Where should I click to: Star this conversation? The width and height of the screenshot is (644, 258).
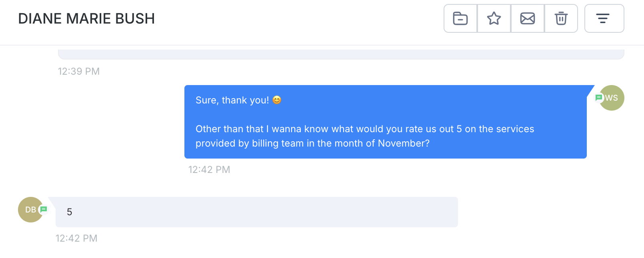[x=494, y=18]
